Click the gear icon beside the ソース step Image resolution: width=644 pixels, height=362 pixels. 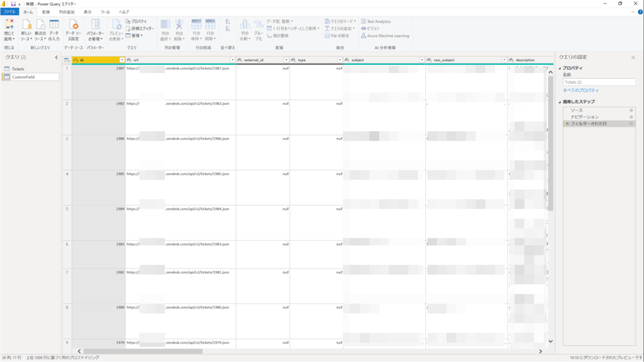(x=631, y=109)
